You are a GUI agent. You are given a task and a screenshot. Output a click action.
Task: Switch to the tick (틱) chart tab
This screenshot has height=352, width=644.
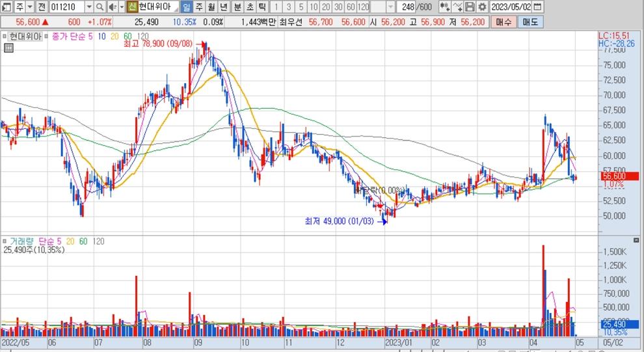(262, 7)
